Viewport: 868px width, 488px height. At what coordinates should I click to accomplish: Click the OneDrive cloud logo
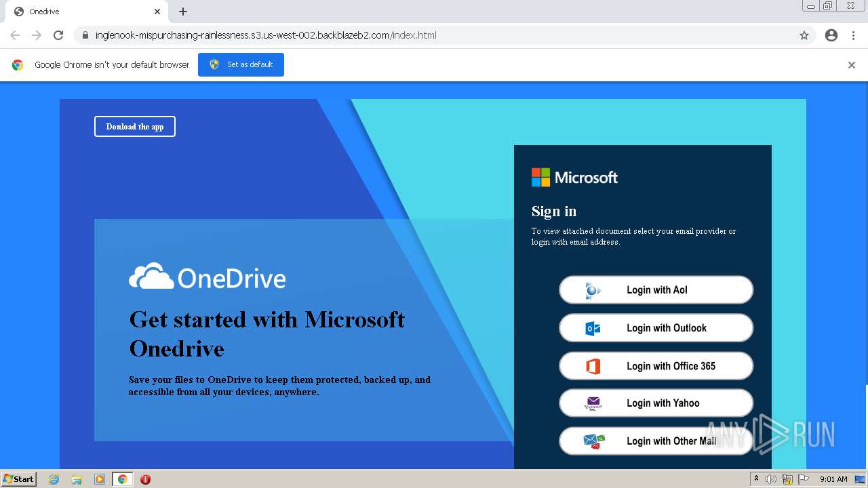tap(207, 277)
